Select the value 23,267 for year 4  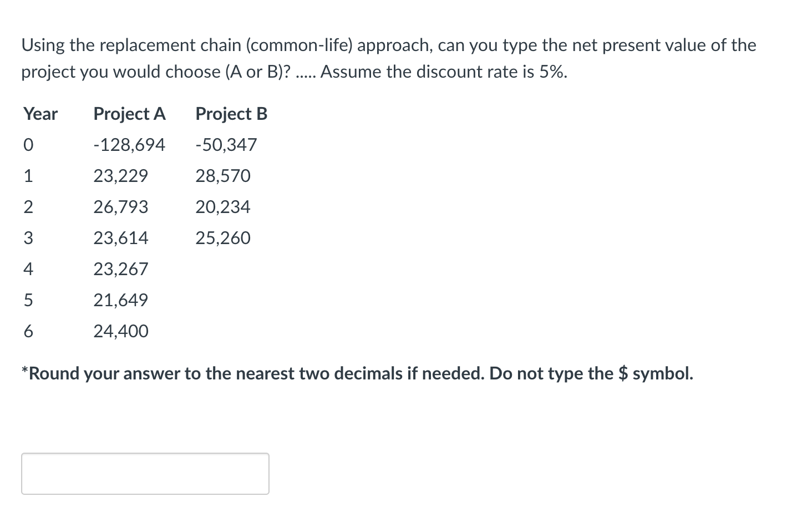[x=120, y=269]
